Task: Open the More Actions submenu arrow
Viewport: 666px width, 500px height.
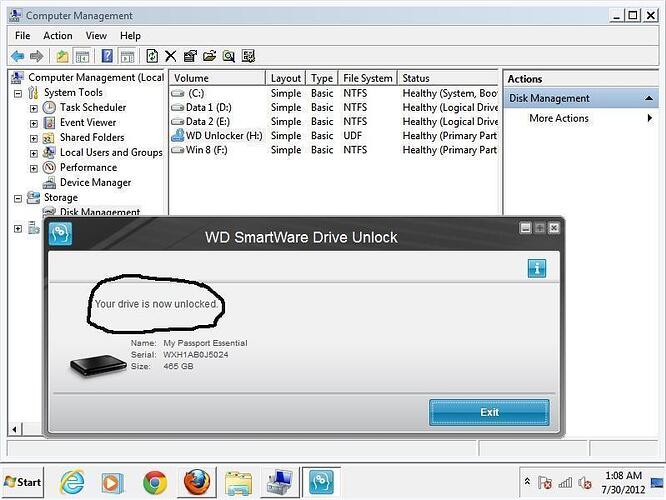Action: click(649, 118)
